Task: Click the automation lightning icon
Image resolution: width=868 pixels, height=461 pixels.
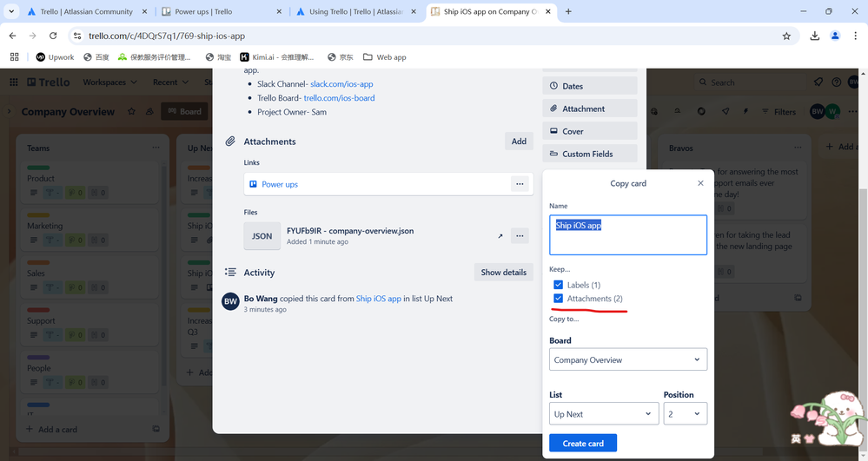Action: tap(745, 111)
